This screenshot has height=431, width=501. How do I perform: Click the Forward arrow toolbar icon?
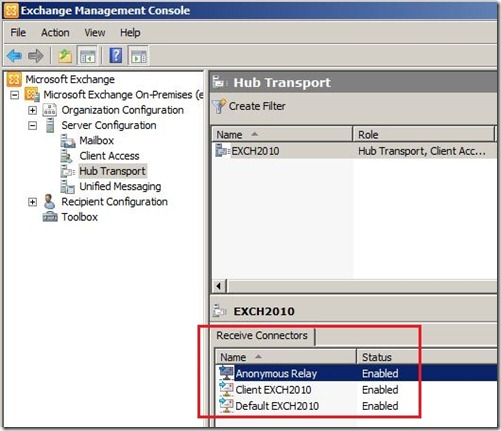point(36,56)
